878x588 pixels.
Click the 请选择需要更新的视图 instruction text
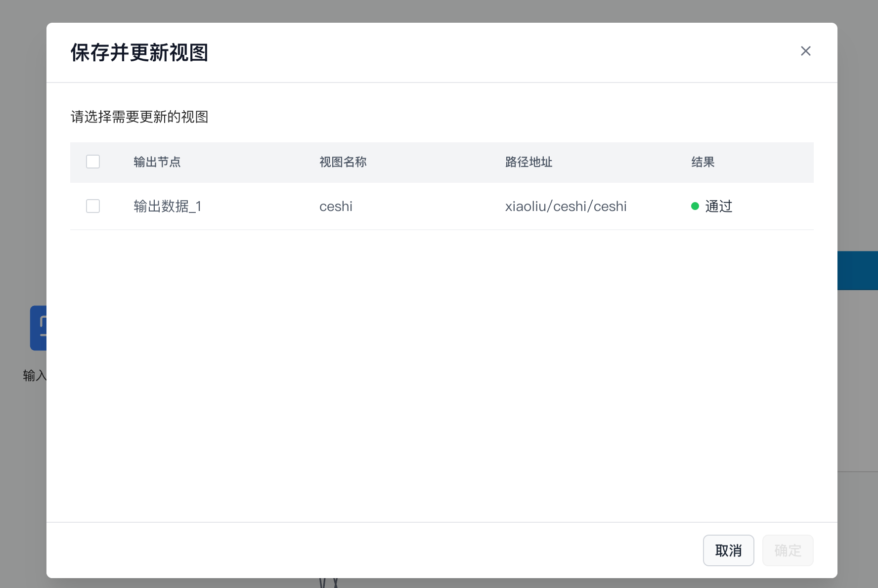tap(139, 117)
